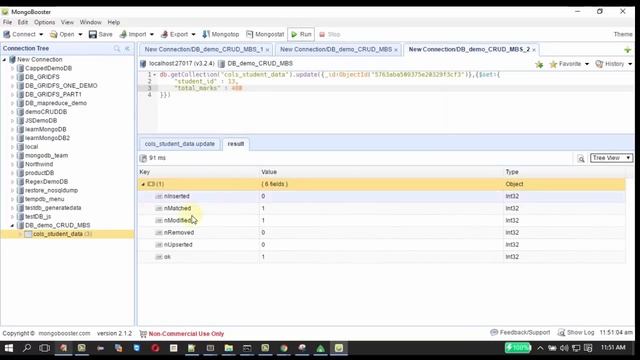
Task: Click the Open toolbar button
Action: (62, 34)
